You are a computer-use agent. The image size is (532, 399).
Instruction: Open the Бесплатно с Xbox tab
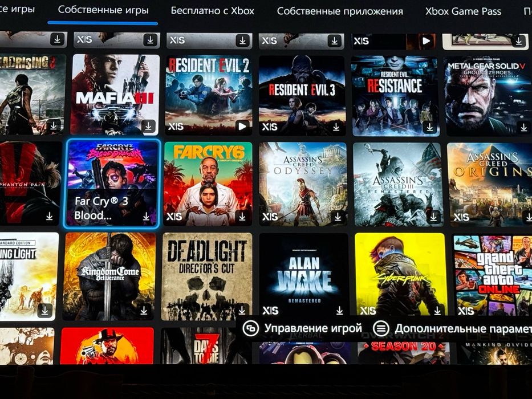click(x=212, y=11)
